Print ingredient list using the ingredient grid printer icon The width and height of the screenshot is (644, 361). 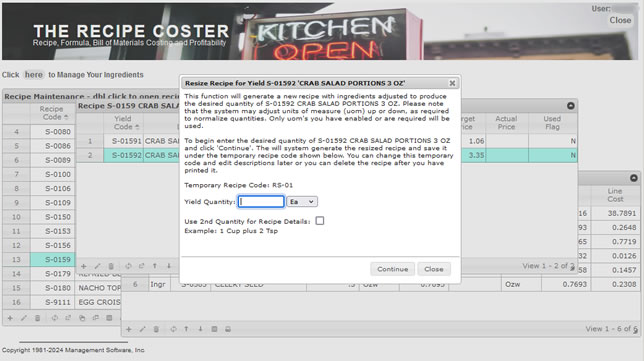[x=228, y=329]
